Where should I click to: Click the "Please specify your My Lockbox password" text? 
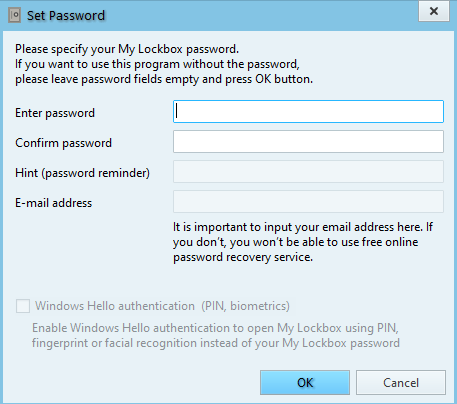tap(127, 49)
